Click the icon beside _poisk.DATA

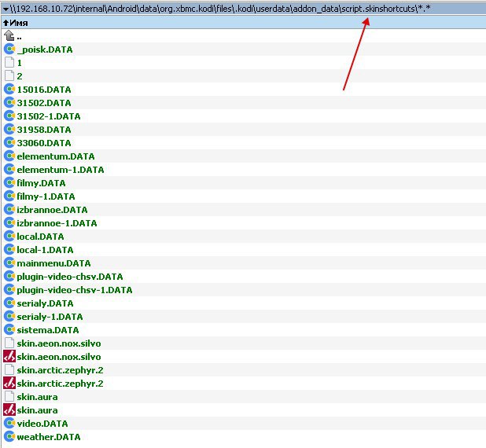click(x=9, y=49)
